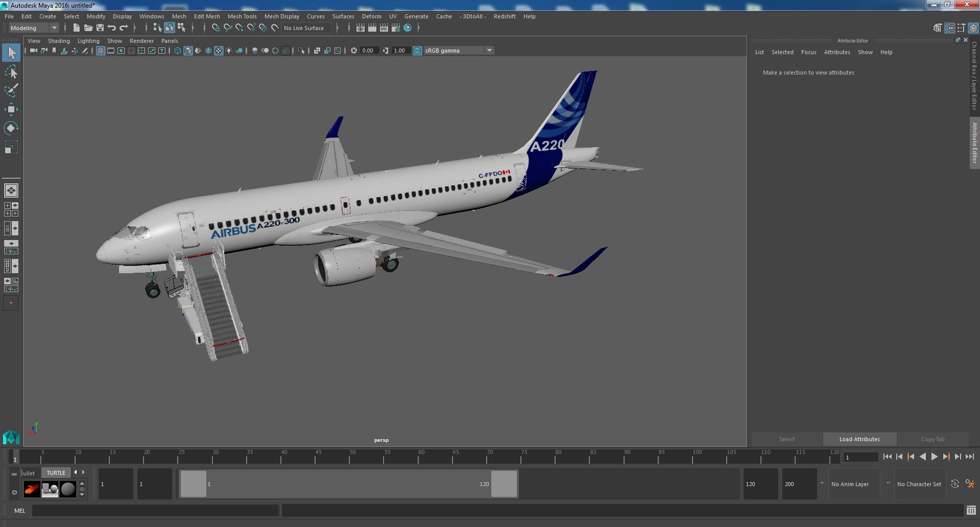Undo the last action
980x527 pixels.
(x=112, y=28)
